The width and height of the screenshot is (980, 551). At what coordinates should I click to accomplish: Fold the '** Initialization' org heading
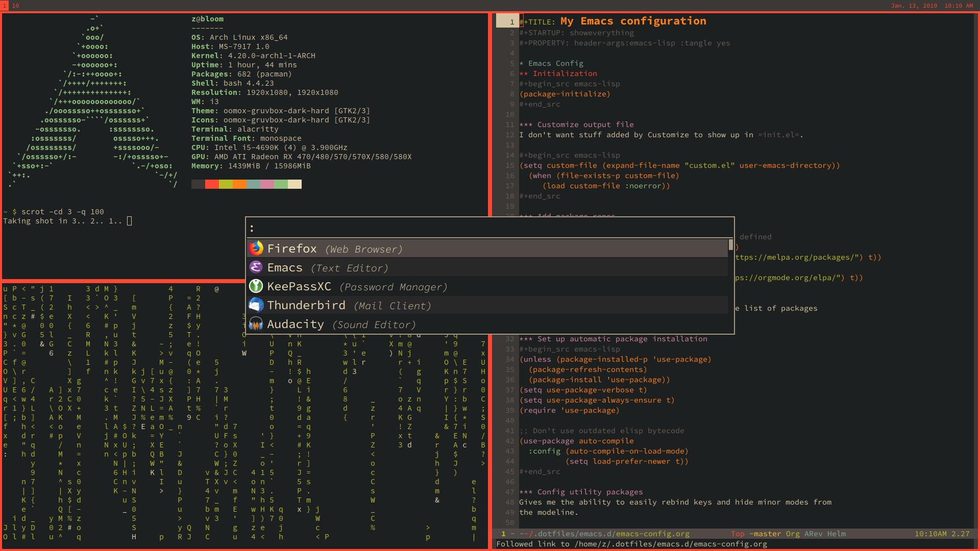coord(558,73)
